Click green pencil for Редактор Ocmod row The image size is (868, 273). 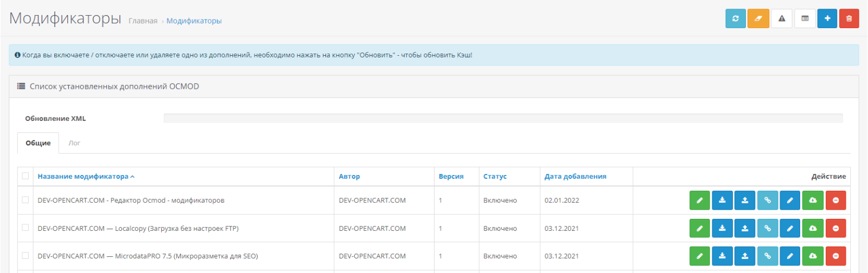pos(700,200)
